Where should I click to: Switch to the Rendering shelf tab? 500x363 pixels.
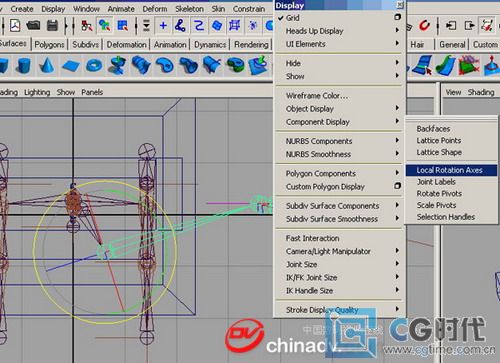pos(251,45)
